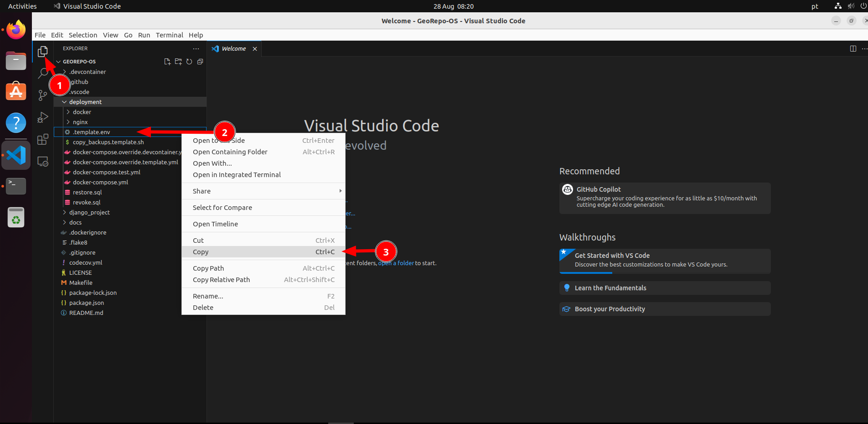868x424 pixels.
Task: Choose Copy from context menu
Action: pos(263,252)
